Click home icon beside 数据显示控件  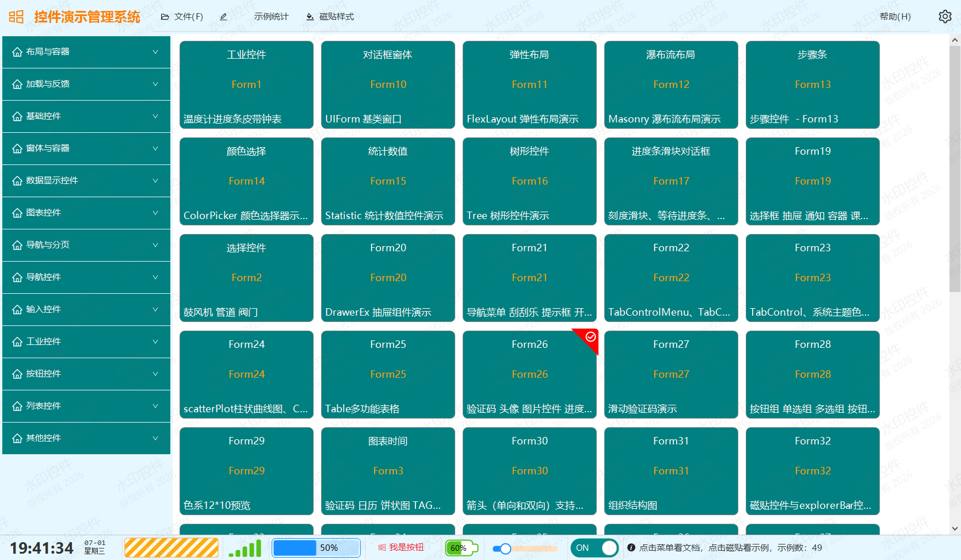(x=17, y=181)
